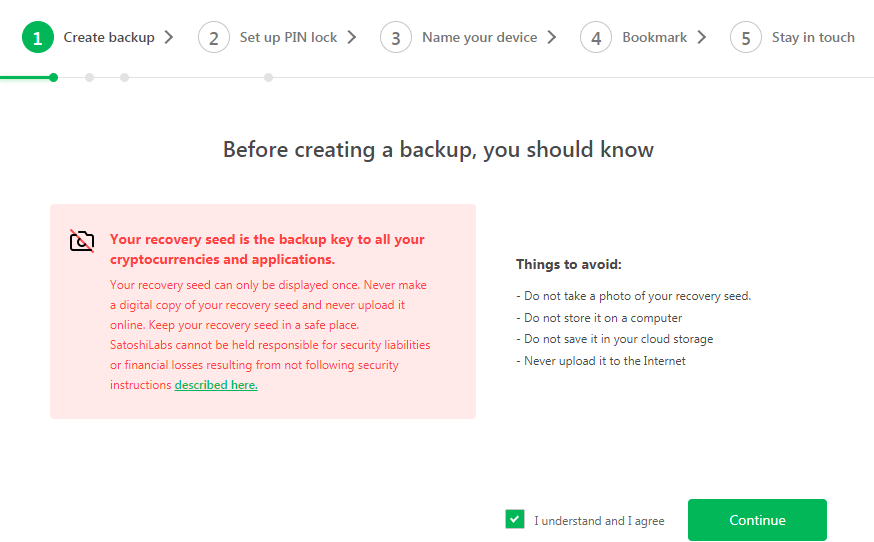
Task: Click the second grey progress dot
Action: 124,77
